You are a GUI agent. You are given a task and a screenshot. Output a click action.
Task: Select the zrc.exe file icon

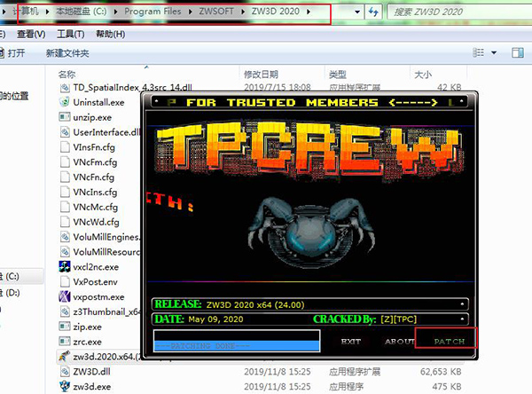tap(64, 342)
